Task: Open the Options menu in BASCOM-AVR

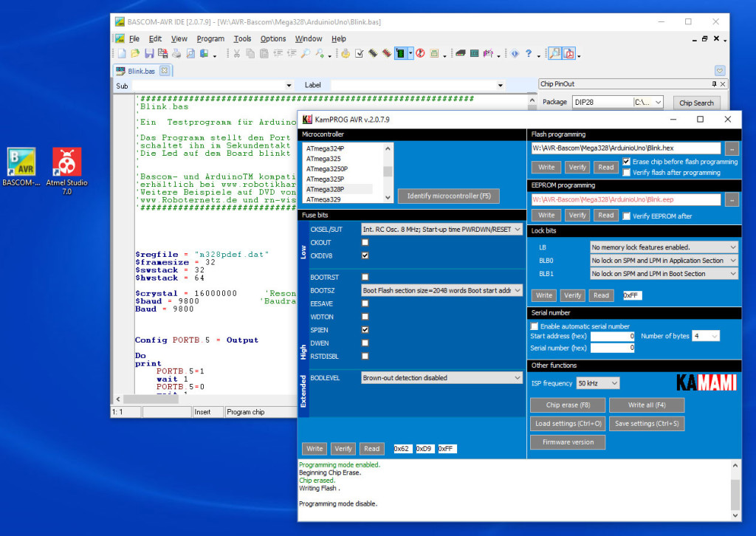Action: point(273,38)
